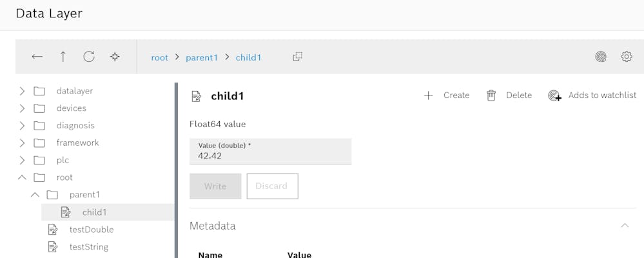Expand the datalayer folder
644x258 pixels.
pyautogui.click(x=22, y=91)
